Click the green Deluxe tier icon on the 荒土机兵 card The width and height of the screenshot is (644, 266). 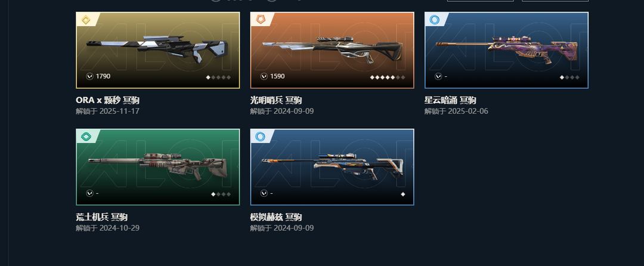pos(85,137)
